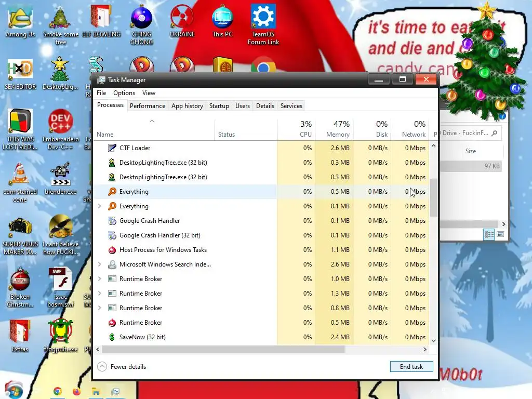Sort processes by Network column
The image size is (532, 399).
[x=410, y=129]
